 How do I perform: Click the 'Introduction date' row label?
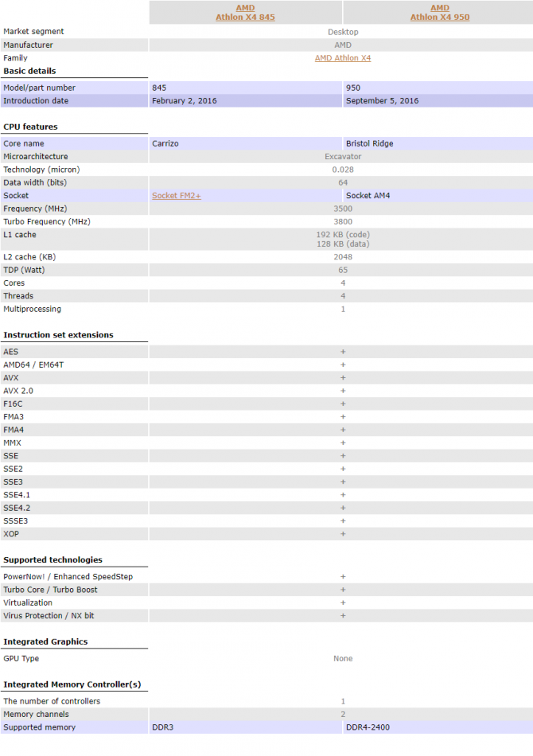(36, 101)
